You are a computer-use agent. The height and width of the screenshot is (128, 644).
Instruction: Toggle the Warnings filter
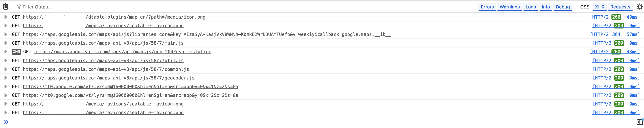[509, 7]
